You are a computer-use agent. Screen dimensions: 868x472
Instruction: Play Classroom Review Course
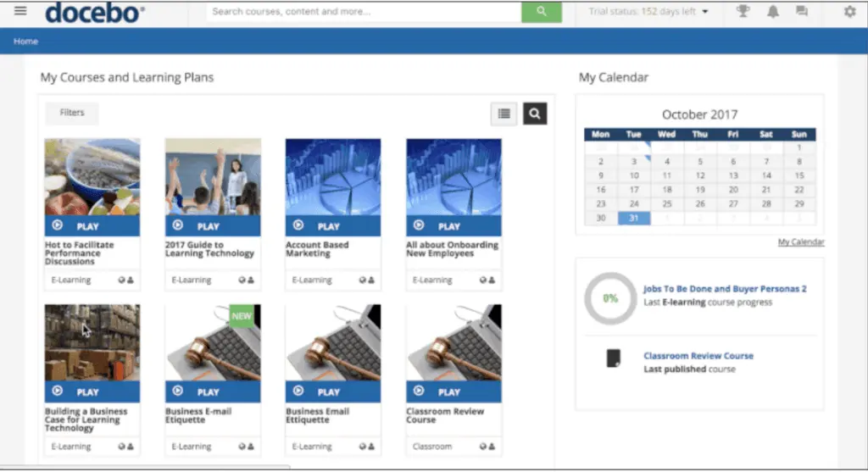coord(453,391)
